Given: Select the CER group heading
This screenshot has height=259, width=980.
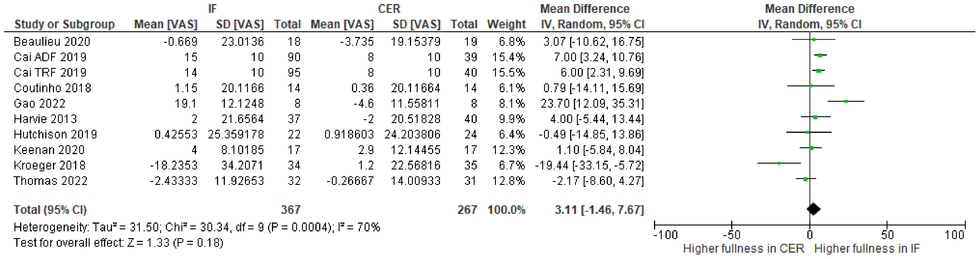Looking at the screenshot, I should [x=389, y=9].
